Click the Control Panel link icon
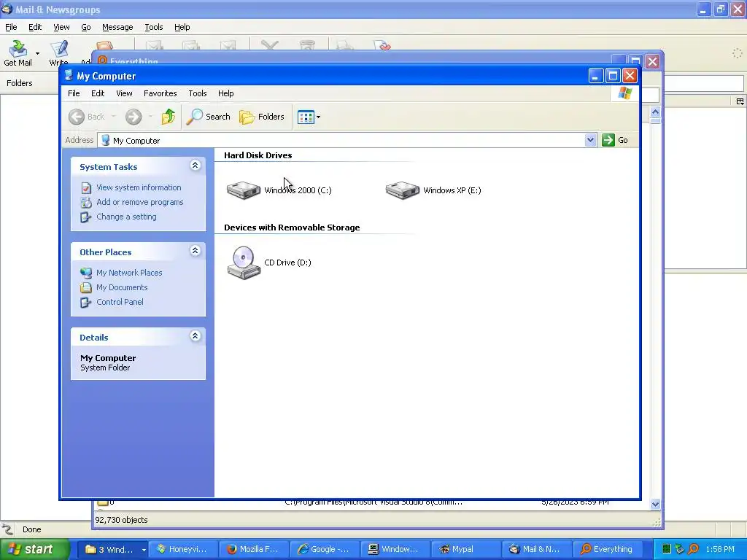Viewport: 747px width, 560px height. coord(86,303)
